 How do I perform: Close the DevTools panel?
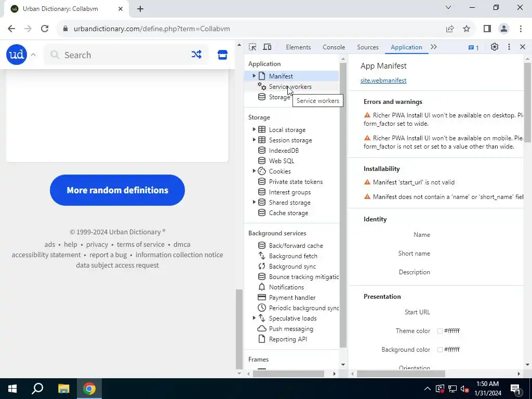[523, 47]
